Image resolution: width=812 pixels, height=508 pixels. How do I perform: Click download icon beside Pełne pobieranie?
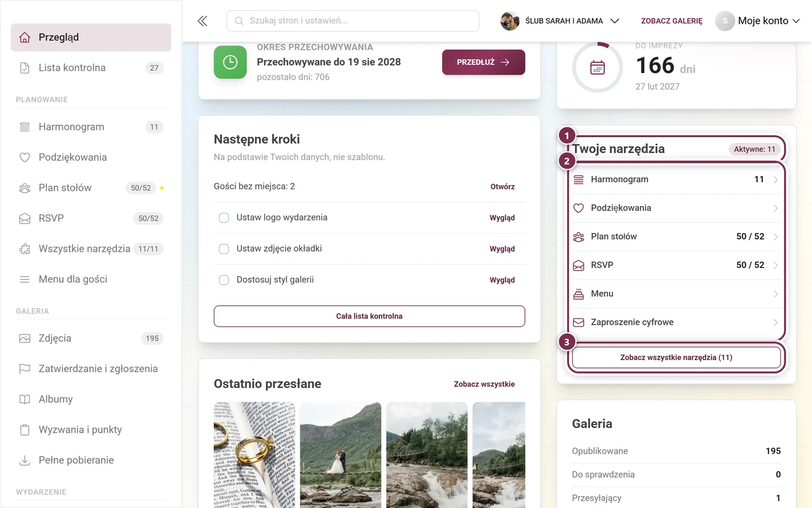click(x=25, y=461)
